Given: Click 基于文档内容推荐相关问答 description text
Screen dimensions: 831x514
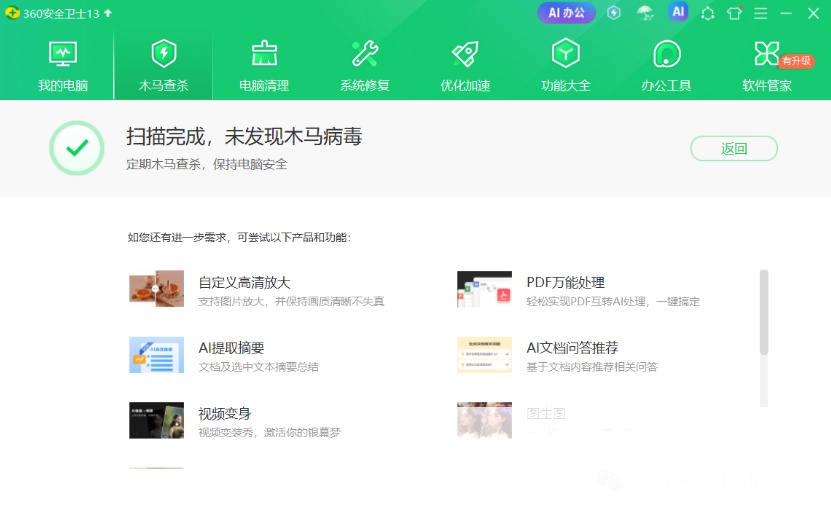Looking at the screenshot, I should click(592, 367).
